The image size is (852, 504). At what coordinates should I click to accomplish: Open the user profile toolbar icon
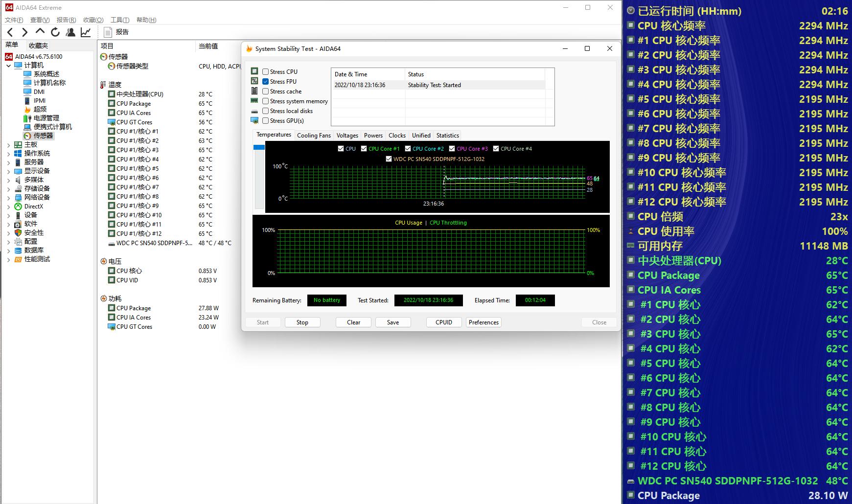click(x=70, y=32)
